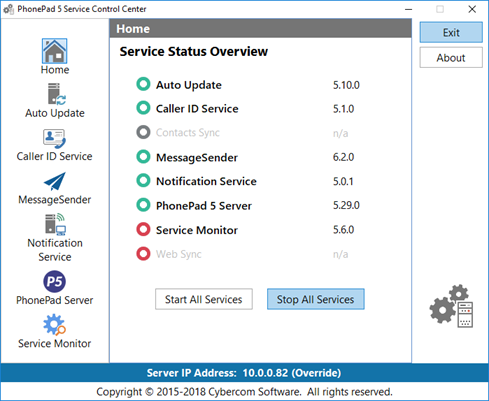Click Stop All Services

tap(316, 299)
